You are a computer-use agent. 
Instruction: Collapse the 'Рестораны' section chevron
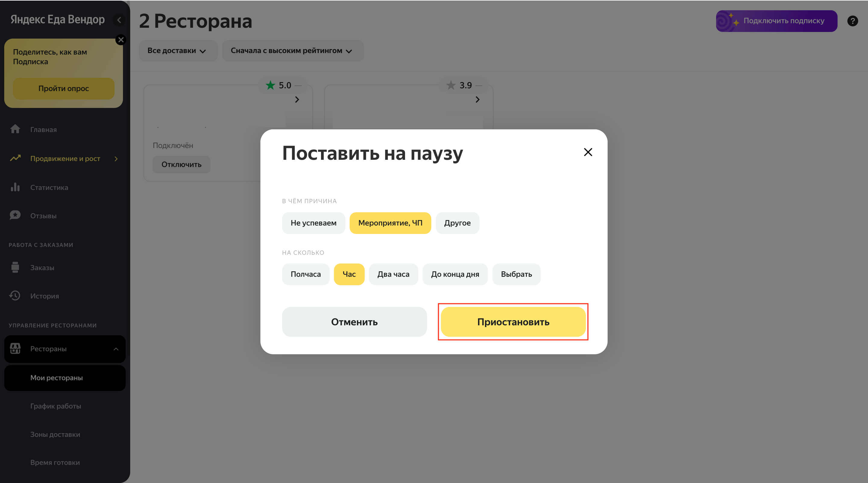(116, 349)
